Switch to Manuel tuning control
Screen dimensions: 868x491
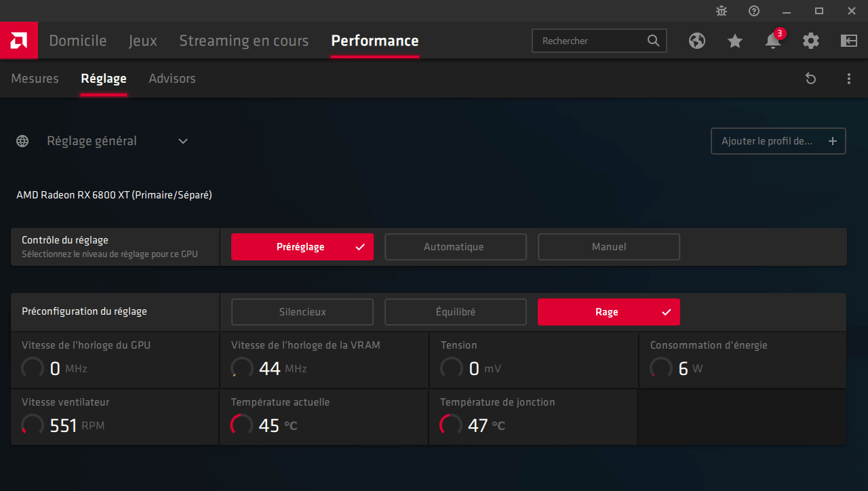coord(608,247)
